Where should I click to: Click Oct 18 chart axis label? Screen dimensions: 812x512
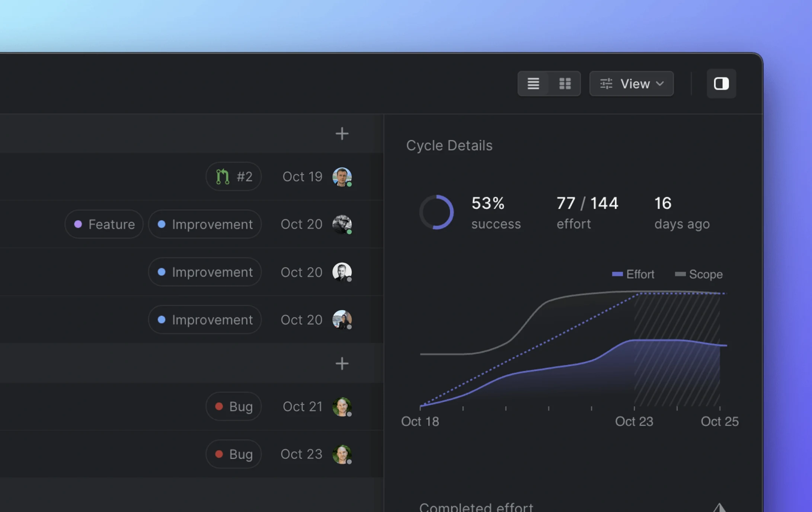pos(420,421)
